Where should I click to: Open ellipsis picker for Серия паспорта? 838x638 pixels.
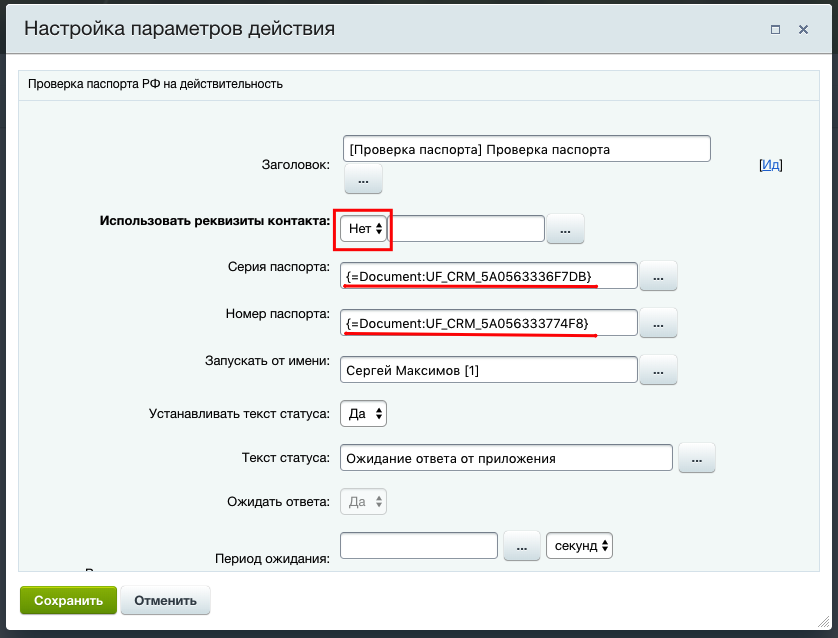658,276
